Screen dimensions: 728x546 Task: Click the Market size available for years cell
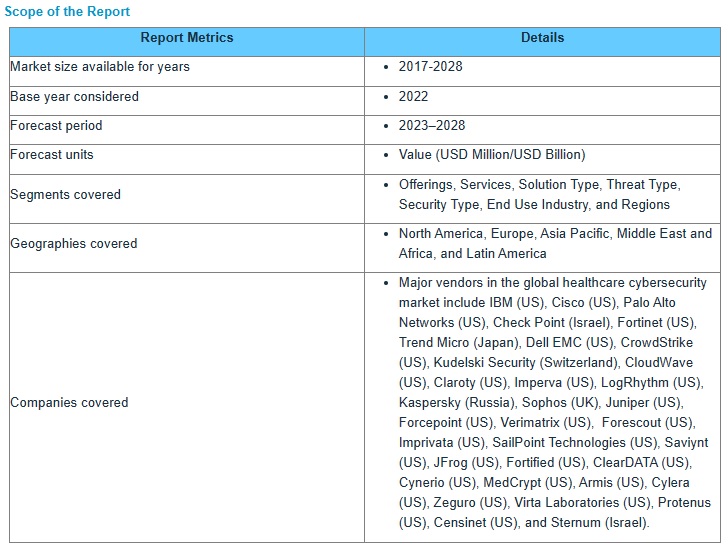tap(100, 67)
